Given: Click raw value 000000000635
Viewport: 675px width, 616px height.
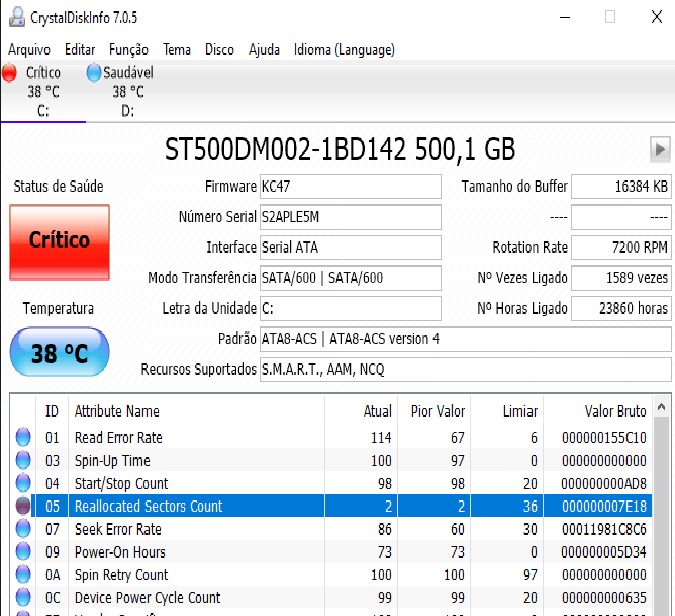Looking at the screenshot, I should pyautogui.click(x=604, y=597).
